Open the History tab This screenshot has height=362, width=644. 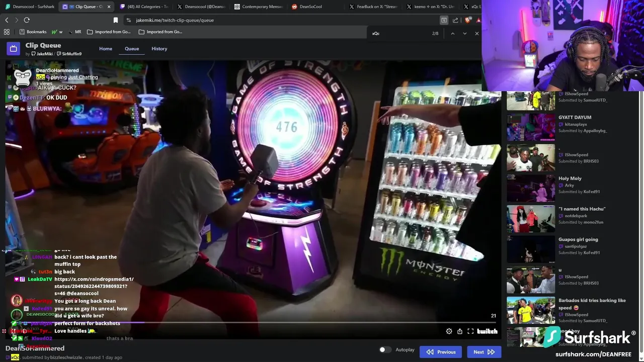point(159,49)
